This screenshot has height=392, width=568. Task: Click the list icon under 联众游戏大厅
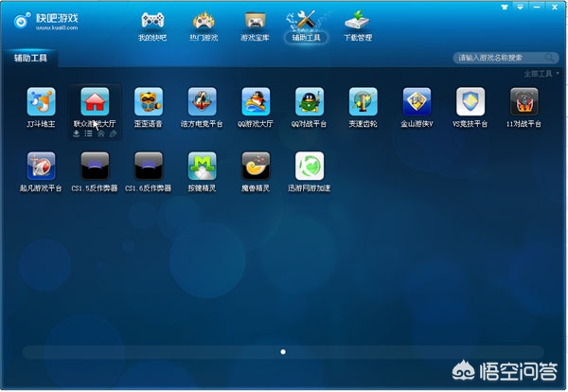coord(88,134)
